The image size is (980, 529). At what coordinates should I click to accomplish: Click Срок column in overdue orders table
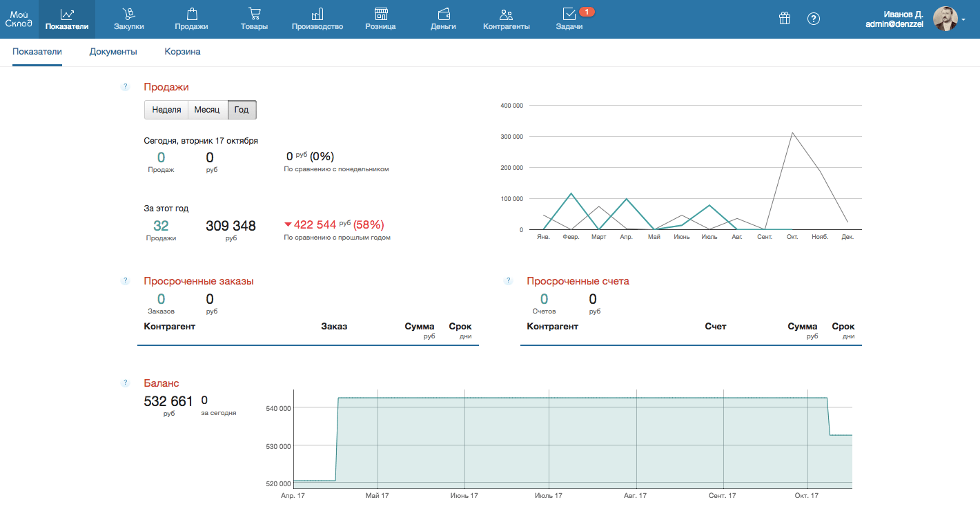[x=460, y=327]
